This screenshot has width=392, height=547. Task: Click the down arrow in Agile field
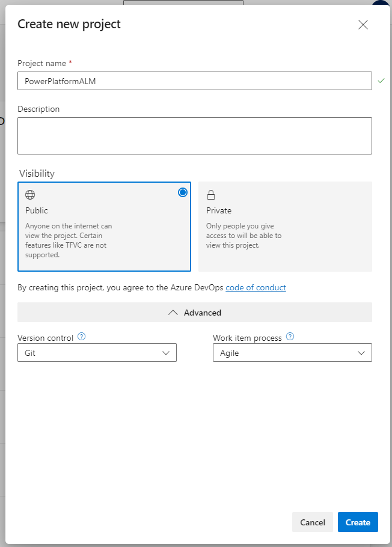click(x=361, y=353)
